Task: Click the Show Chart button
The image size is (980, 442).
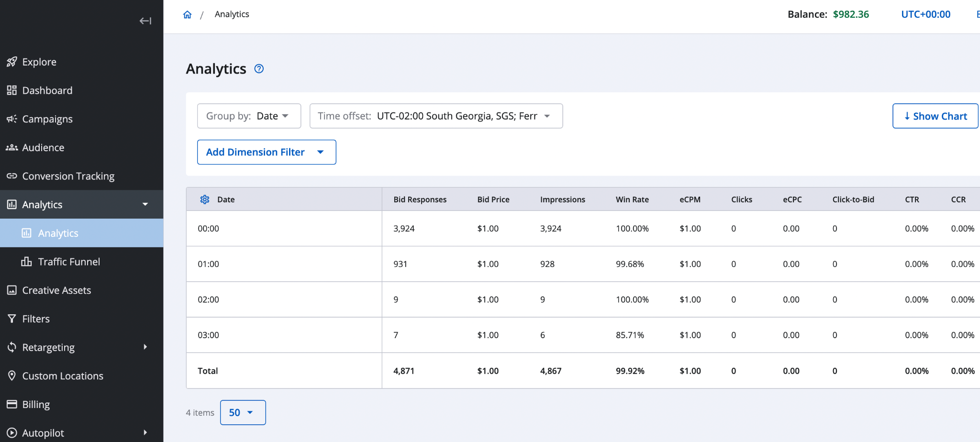Action: click(x=935, y=116)
